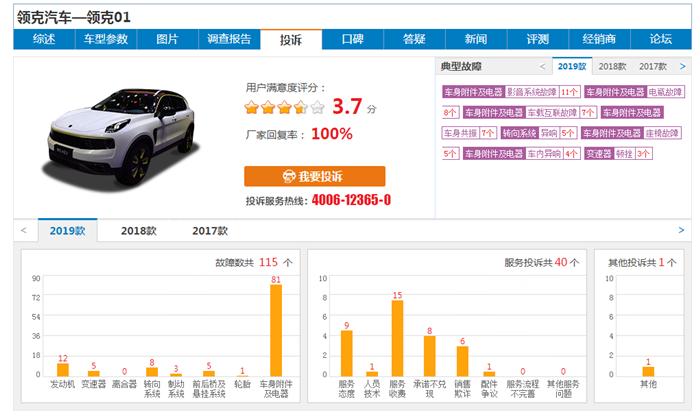Click the 变速器 axis label in fault chart
This screenshot has height=416, width=700.
coord(93,384)
